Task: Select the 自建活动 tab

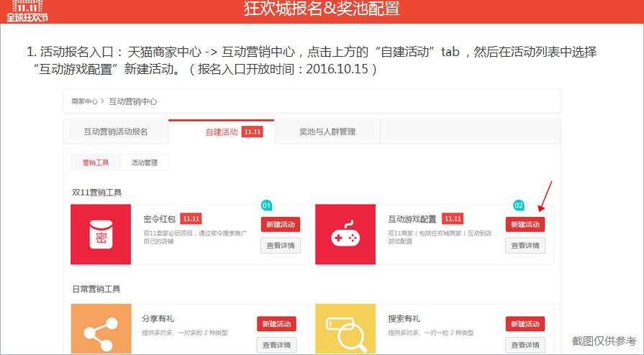Action: pyautogui.click(x=222, y=132)
